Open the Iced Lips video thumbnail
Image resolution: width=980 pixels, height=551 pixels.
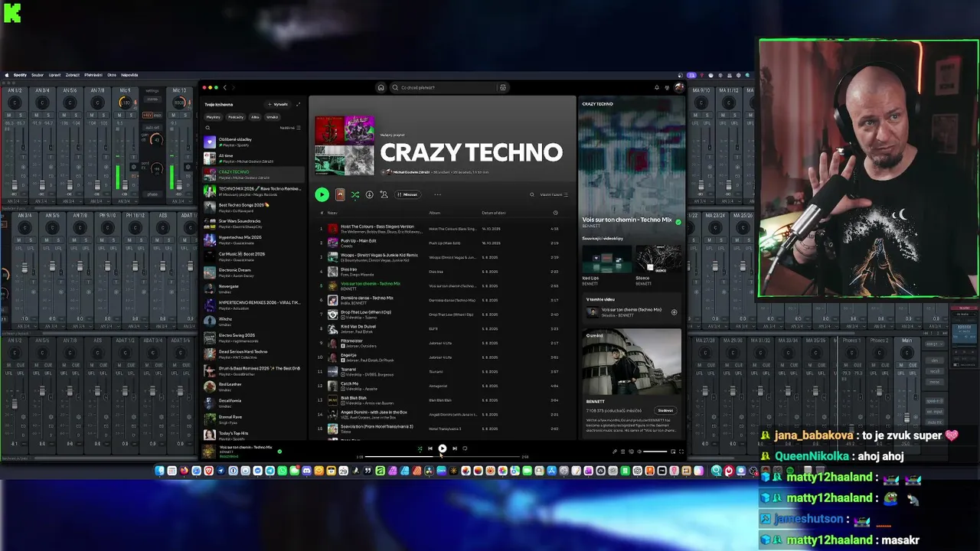pos(606,259)
